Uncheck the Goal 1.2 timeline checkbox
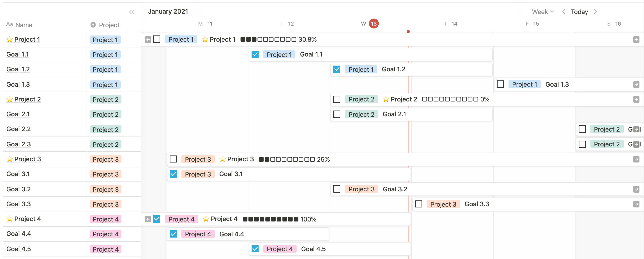This screenshot has height=259, width=644. point(337,69)
